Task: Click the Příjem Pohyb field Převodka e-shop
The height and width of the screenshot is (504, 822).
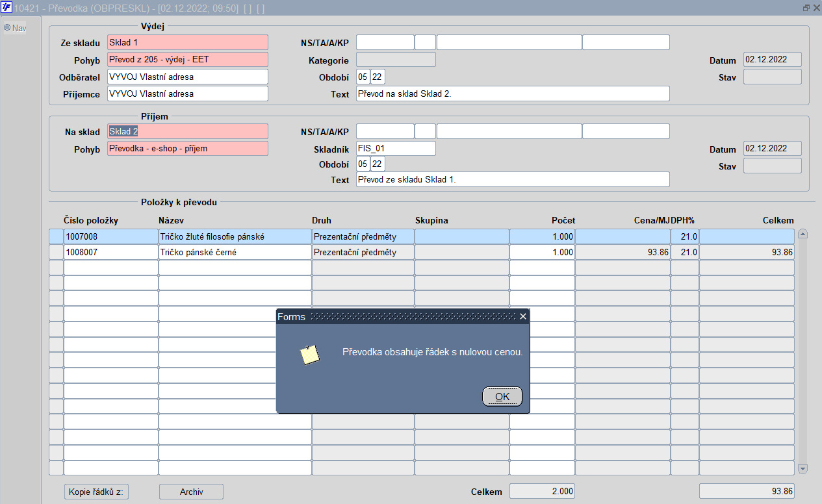Action: coord(188,149)
